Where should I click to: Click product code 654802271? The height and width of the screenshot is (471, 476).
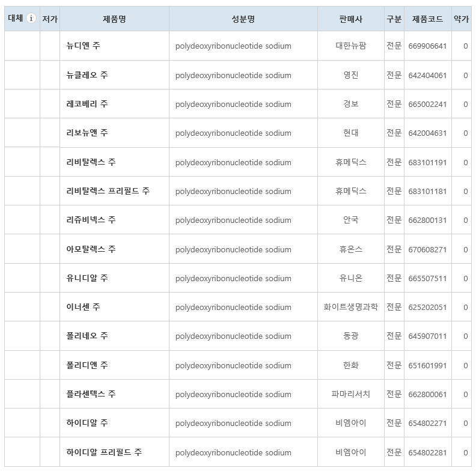coord(427,424)
